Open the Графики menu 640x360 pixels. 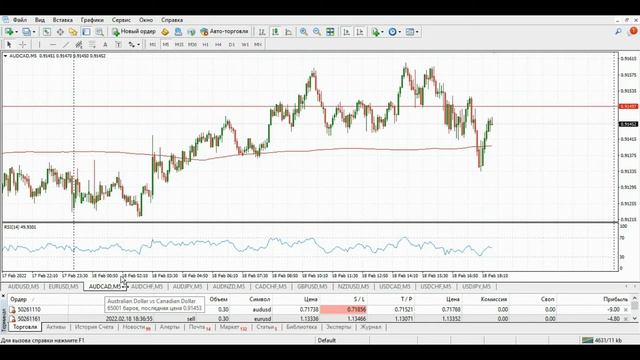92,20
